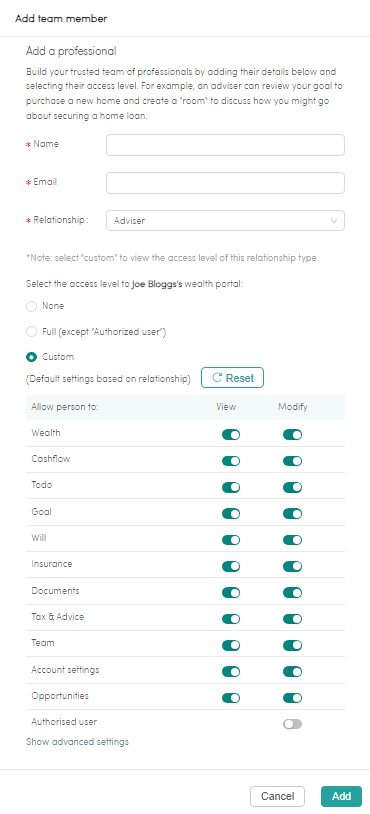Image resolution: width=370 pixels, height=814 pixels.
Task: Select the Custom access level
Action: [32, 357]
